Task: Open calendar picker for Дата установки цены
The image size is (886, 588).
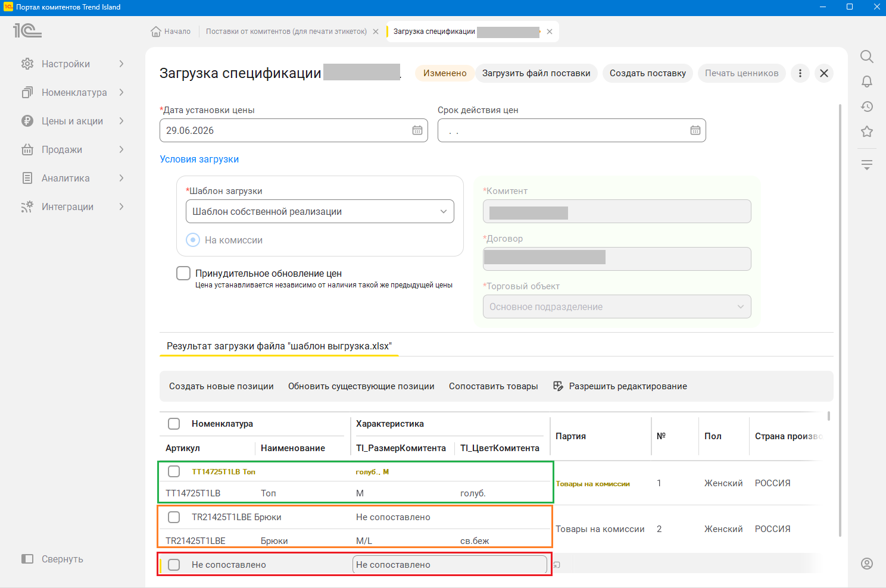Action: [x=417, y=130]
